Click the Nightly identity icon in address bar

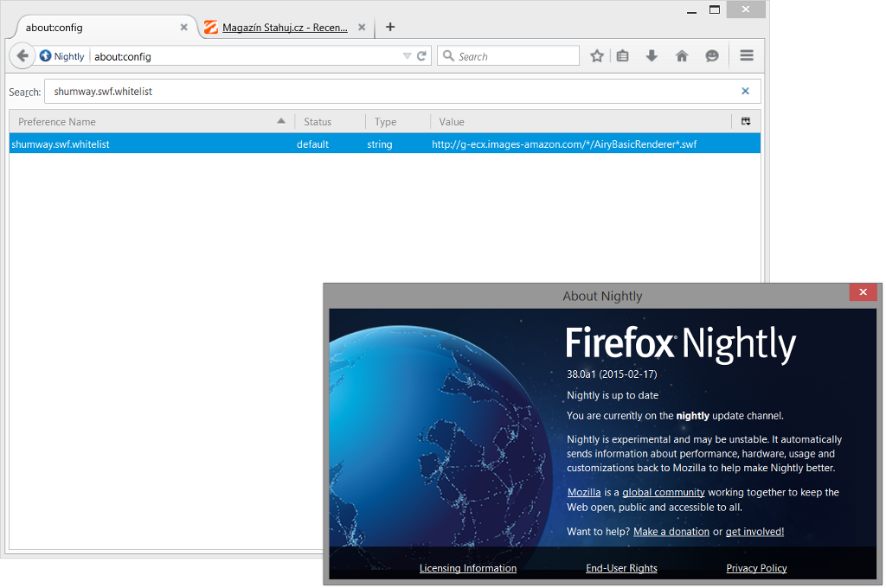click(x=46, y=56)
